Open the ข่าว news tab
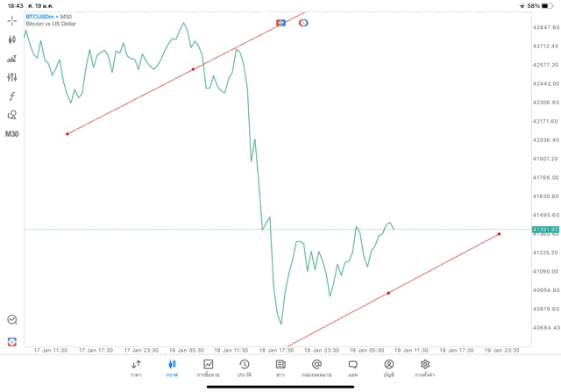This screenshot has width=561, height=392. pos(280,367)
